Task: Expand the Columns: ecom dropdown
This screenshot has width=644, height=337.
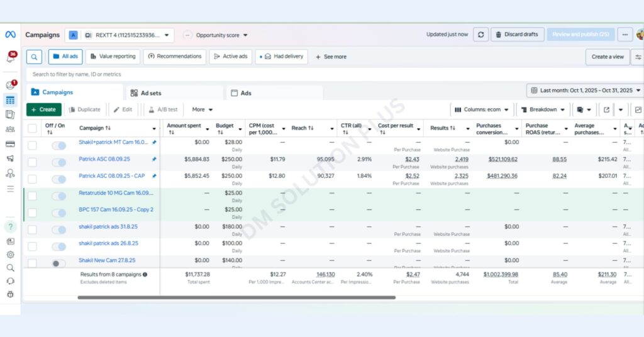Action: 482,109
